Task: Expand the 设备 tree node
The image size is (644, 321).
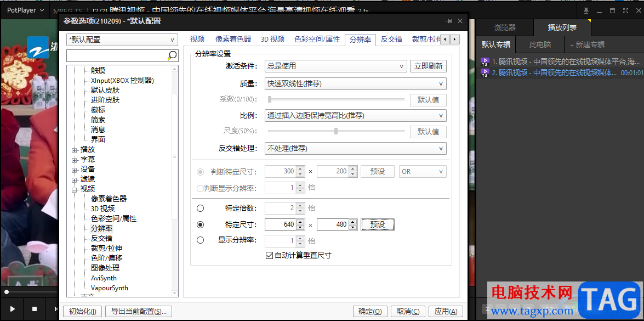Action: [x=75, y=170]
